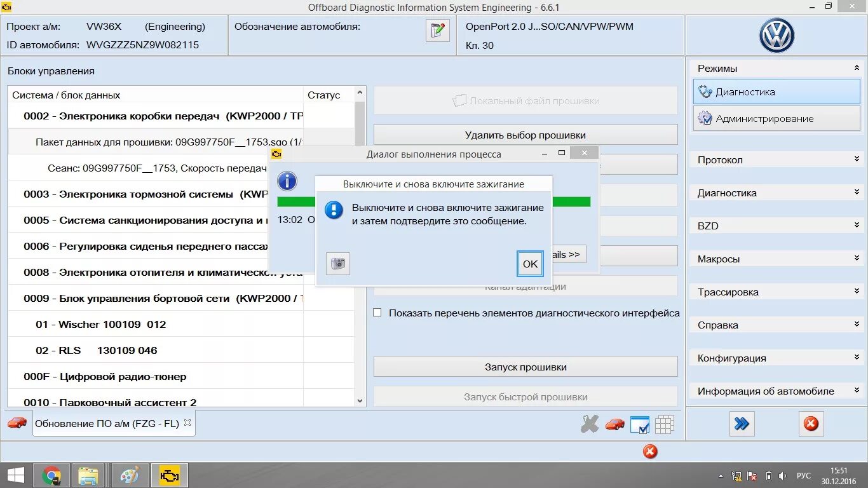
Task: Click the red cancel button beside the forward arrows
Action: [811, 424]
